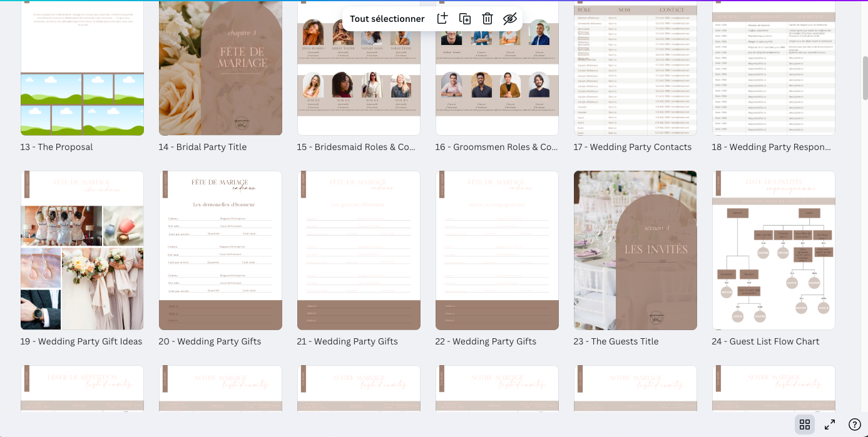Click the Tout sélectionner button
Viewport: 868px width, 437px height.
click(x=387, y=19)
